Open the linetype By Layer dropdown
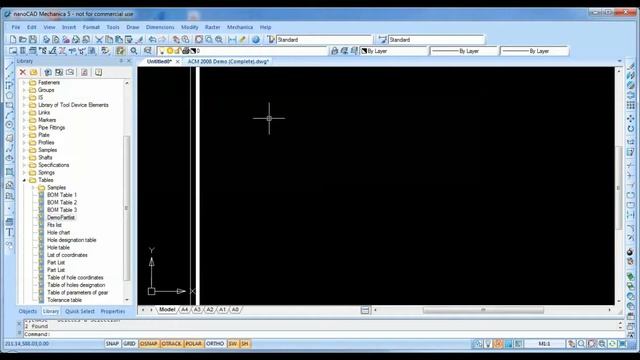This screenshot has width=640, height=360. [x=464, y=51]
